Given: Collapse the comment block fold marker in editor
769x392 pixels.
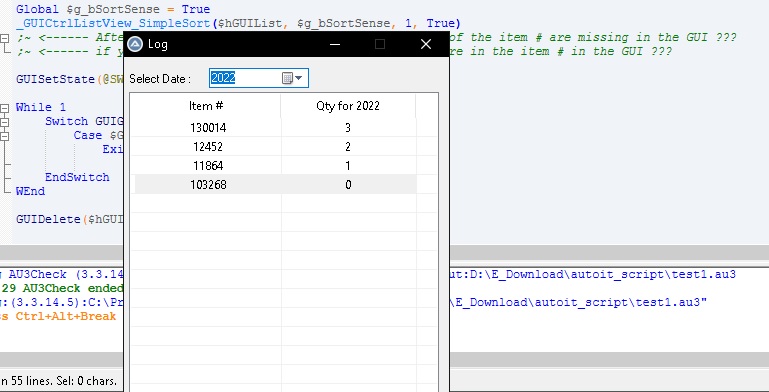Looking at the screenshot, I should pos(4,38).
